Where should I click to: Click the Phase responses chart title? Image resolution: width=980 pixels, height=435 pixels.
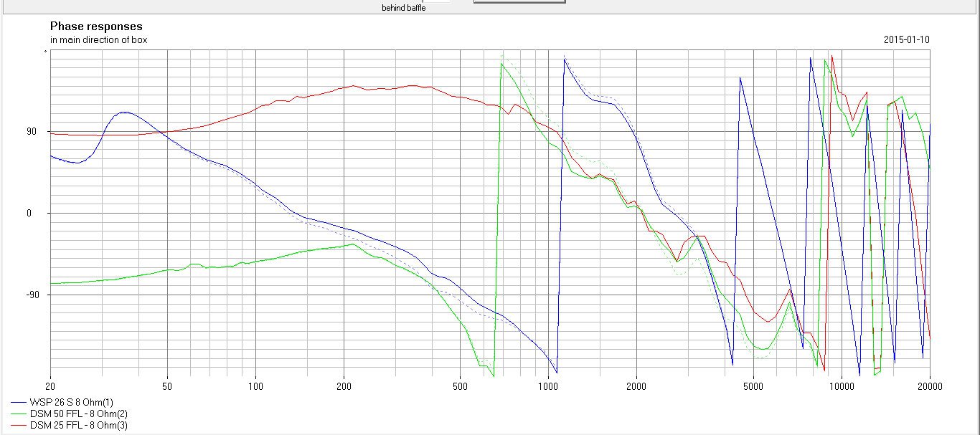coord(96,27)
